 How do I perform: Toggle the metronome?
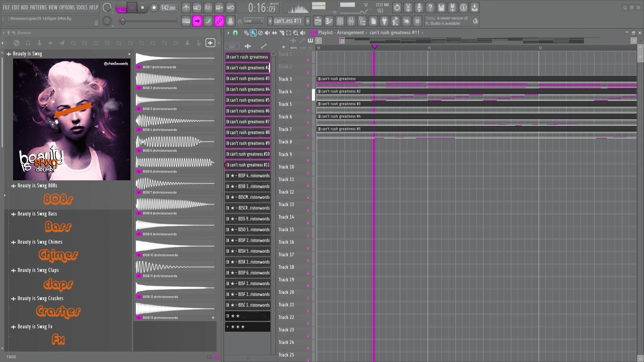click(186, 7)
